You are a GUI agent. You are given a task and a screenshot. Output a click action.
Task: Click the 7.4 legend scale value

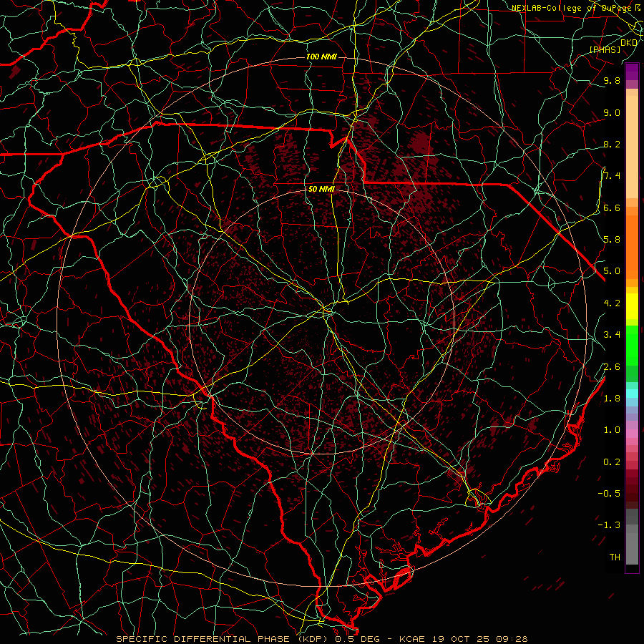point(612,176)
